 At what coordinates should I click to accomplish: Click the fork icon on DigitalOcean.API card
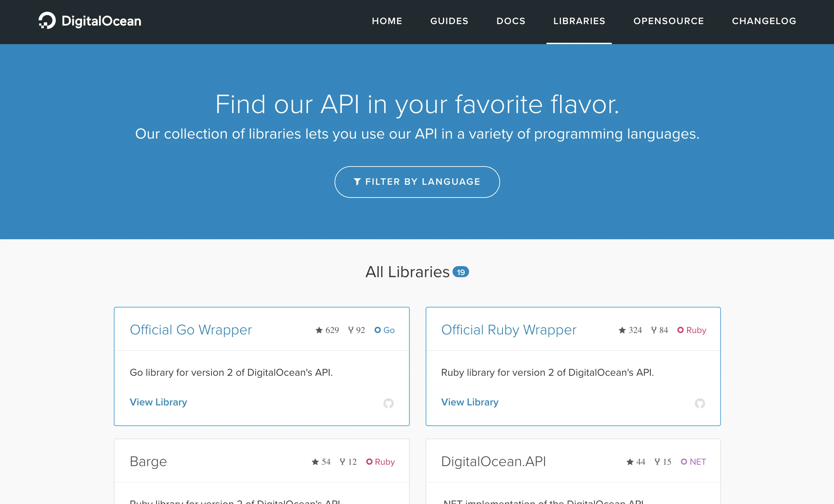(657, 462)
